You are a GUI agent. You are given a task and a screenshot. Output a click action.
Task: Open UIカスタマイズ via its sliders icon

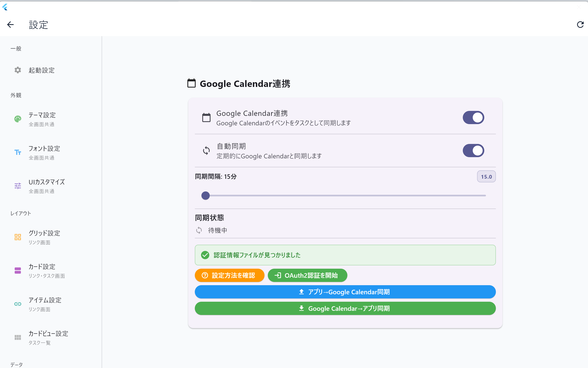[17, 186]
